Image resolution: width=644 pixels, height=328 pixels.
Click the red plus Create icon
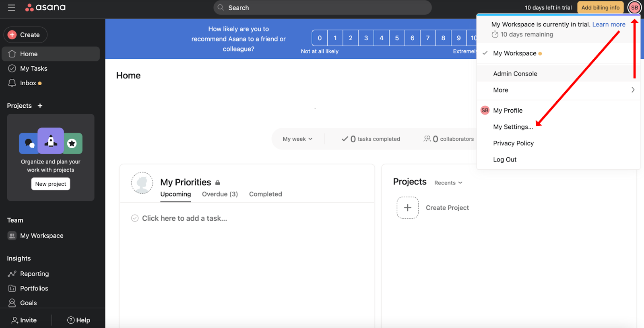pyautogui.click(x=12, y=35)
